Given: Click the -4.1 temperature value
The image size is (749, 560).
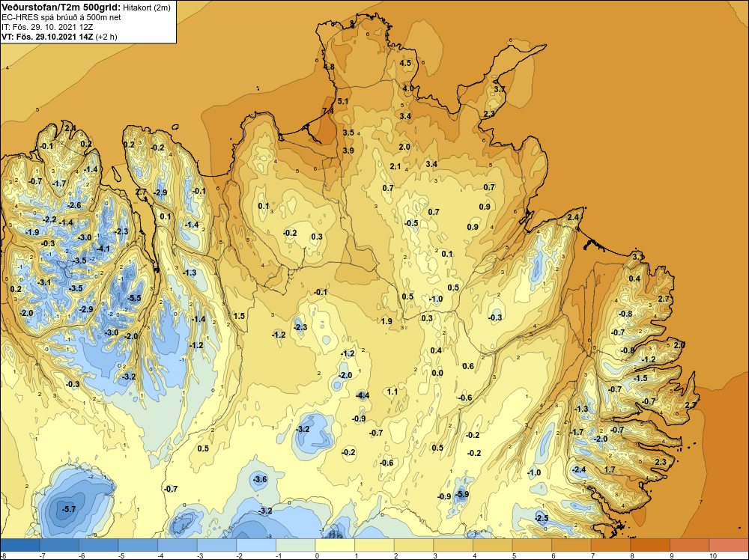Looking at the screenshot, I should point(103,249).
